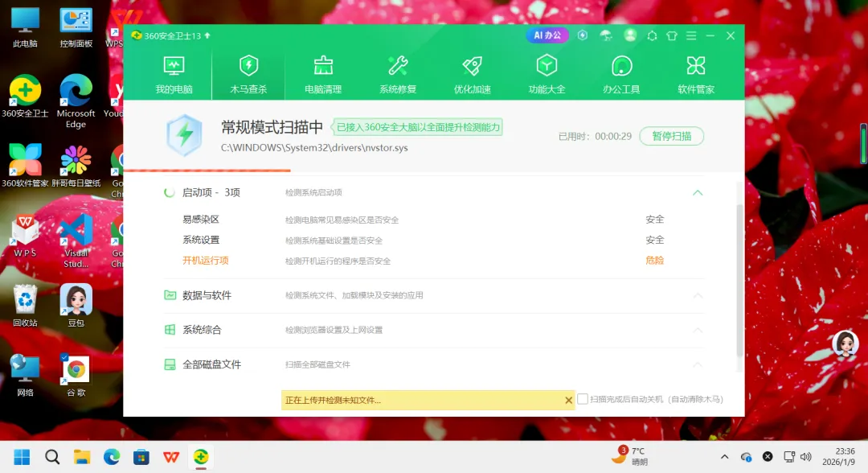Open the main hamburger menu
This screenshot has height=473, width=868.
pos(691,36)
